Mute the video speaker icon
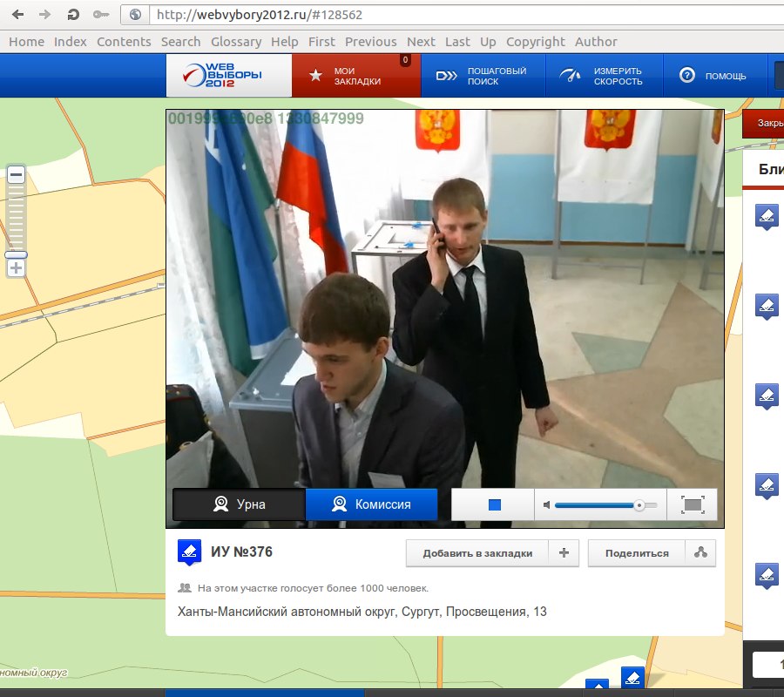Image resolution: width=784 pixels, height=697 pixels. click(546, 505)
